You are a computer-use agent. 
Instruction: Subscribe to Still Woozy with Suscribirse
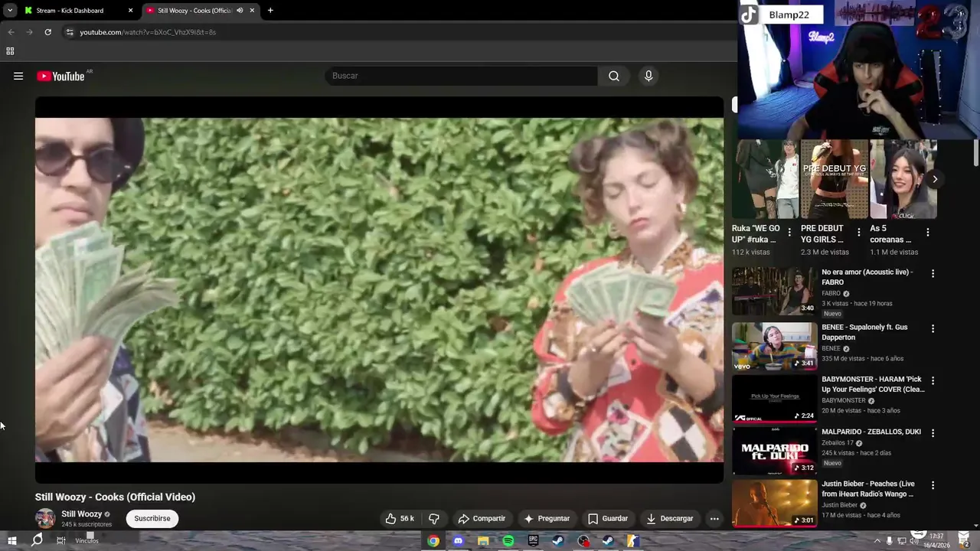(152, 518)
